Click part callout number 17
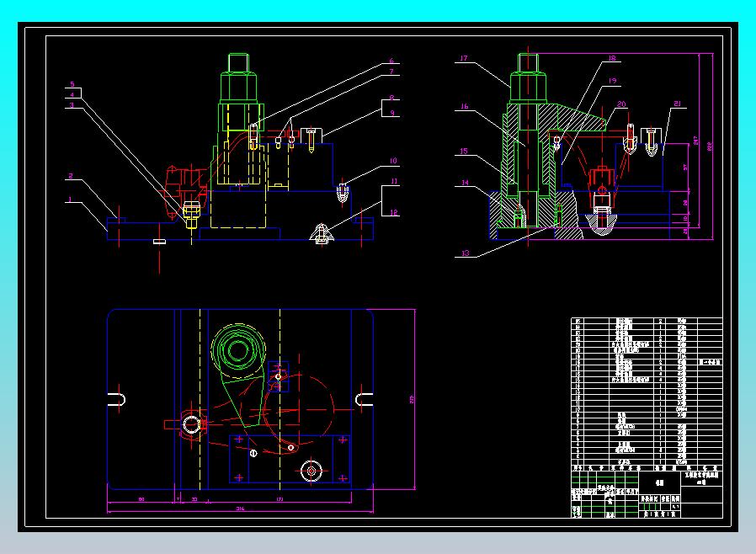The image size is (756, 554). tap(464, 58)
